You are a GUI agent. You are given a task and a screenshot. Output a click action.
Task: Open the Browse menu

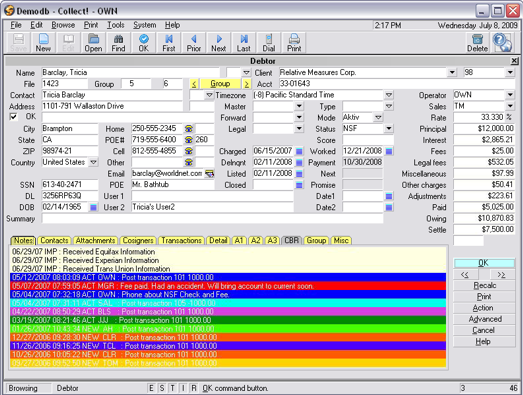point(63,25)
